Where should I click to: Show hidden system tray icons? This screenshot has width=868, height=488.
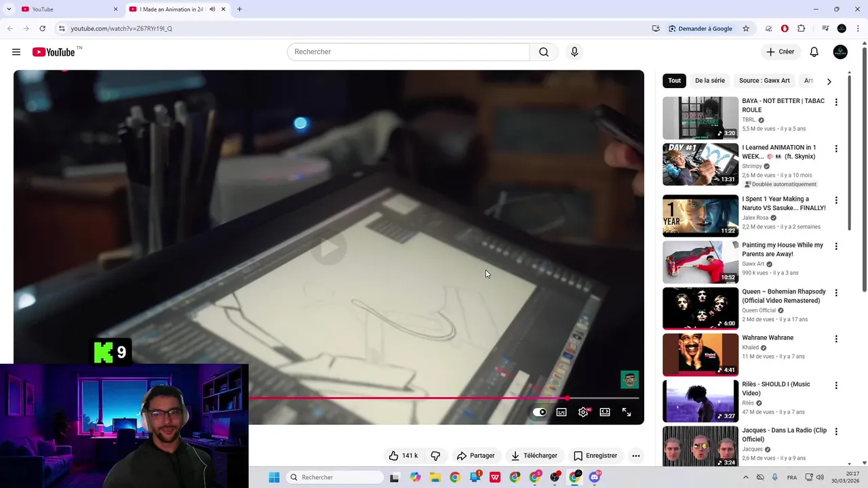pos(746,477)
